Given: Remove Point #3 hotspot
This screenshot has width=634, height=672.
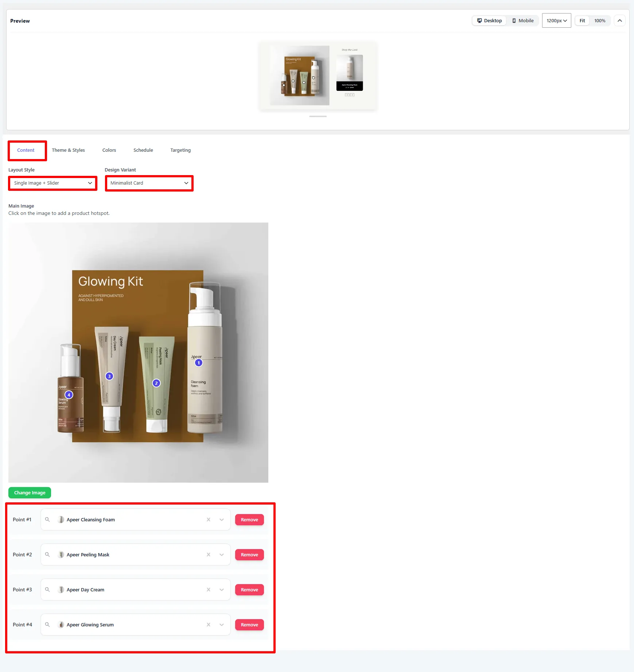Looking at the screenshot, I should tap(249, 590).
